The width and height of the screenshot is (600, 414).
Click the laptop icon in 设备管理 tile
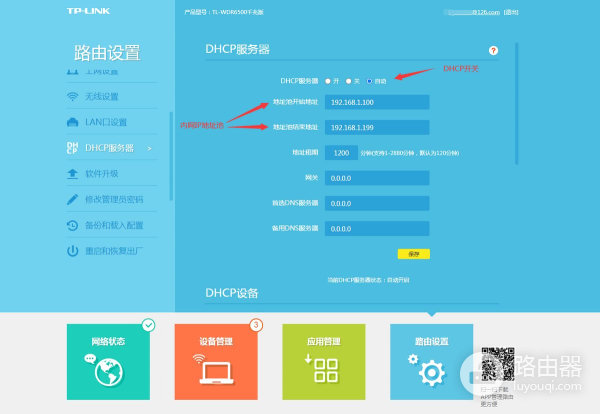216,372
